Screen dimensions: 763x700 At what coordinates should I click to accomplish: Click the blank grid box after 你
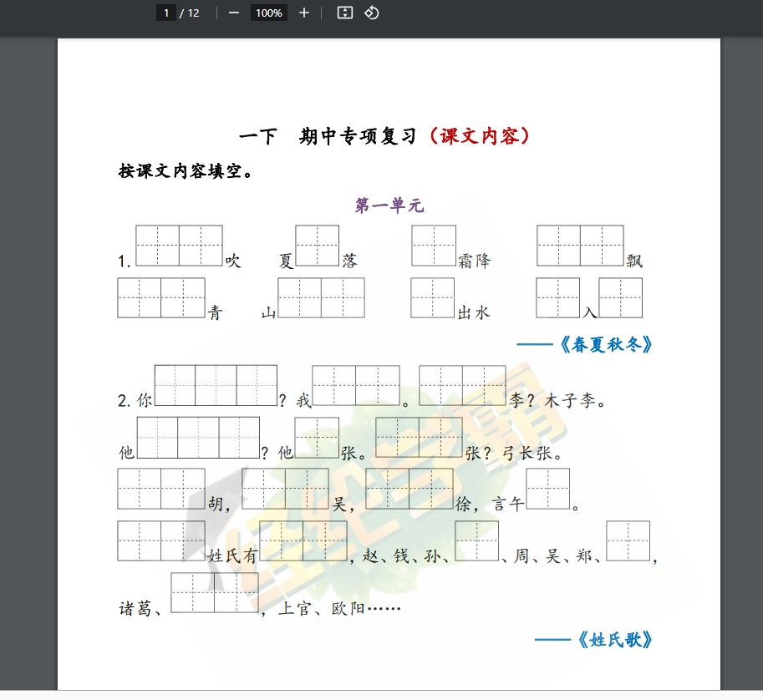(216, 385)
